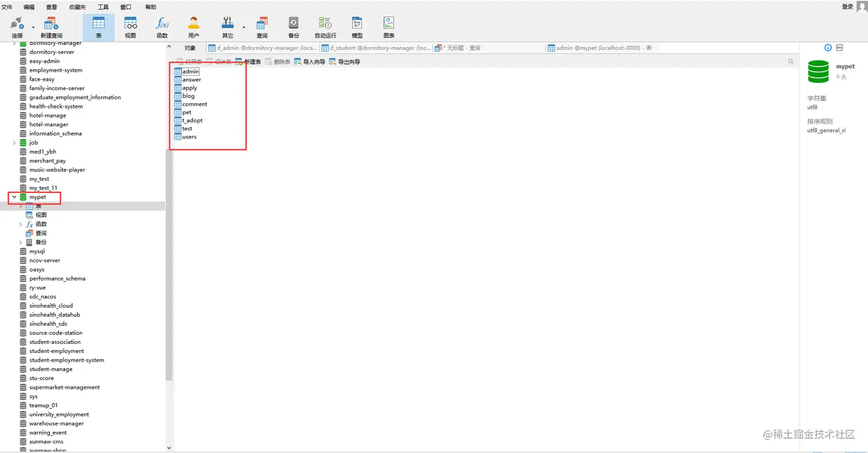The height and width of the screenshot is (453, 868).
Task: Click the tree panel vertical scrollbar
Action: tap(169, 264)
